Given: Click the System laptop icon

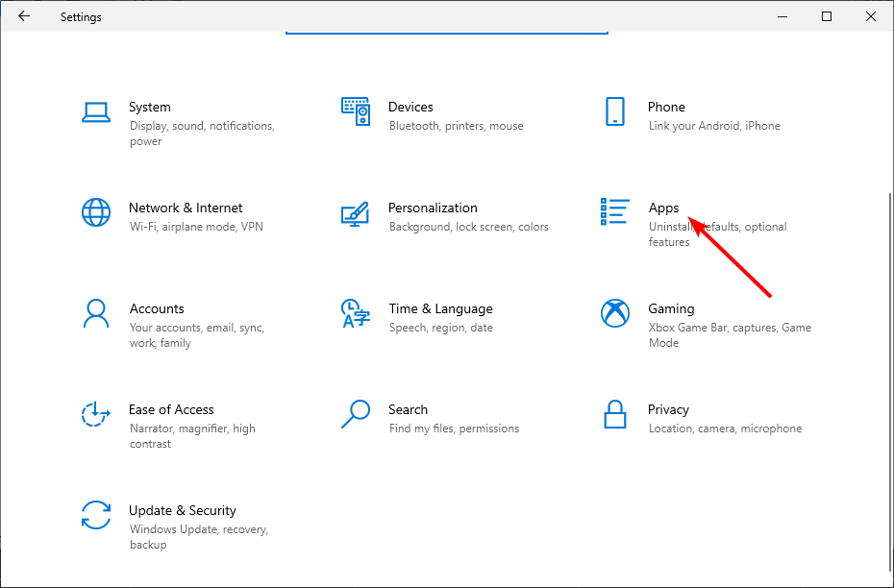Looking at the screenshot, I should point(96,111).
